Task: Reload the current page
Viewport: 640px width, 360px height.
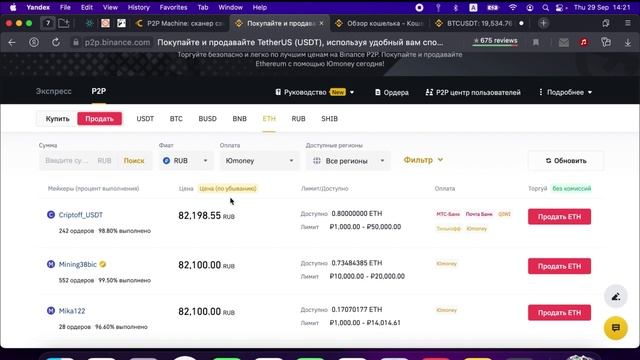Action: tap(56, 42)
